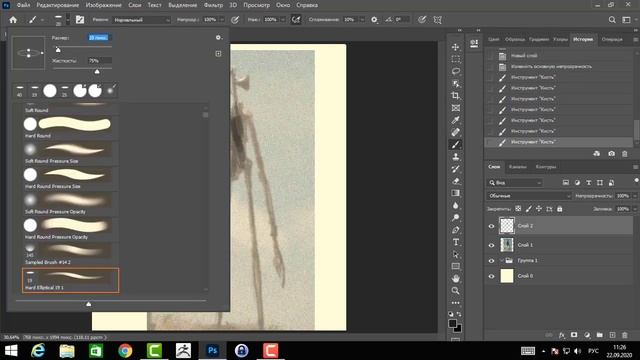Screen dimensions: 640x360
Task: Swap foreground and background colors
Action: [459, 314]
